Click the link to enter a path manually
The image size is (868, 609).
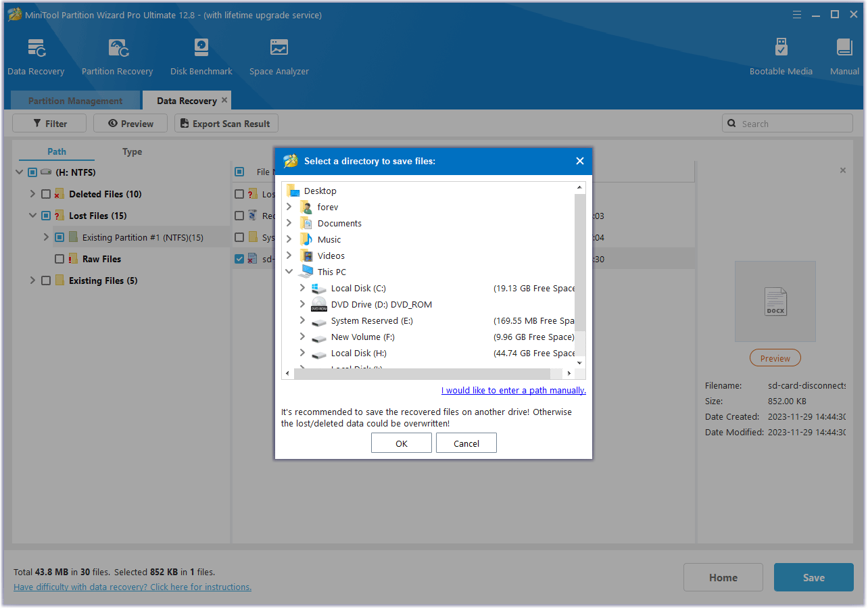point(513,390)
